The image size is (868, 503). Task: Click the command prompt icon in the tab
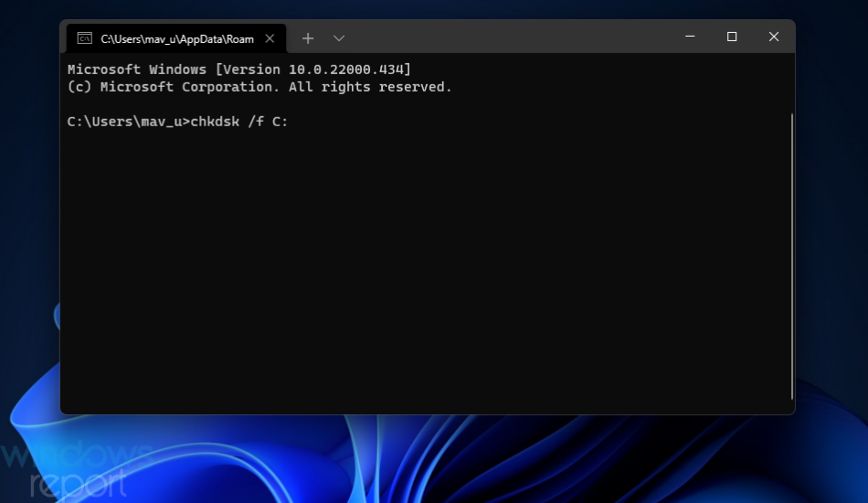coord(85,38)
